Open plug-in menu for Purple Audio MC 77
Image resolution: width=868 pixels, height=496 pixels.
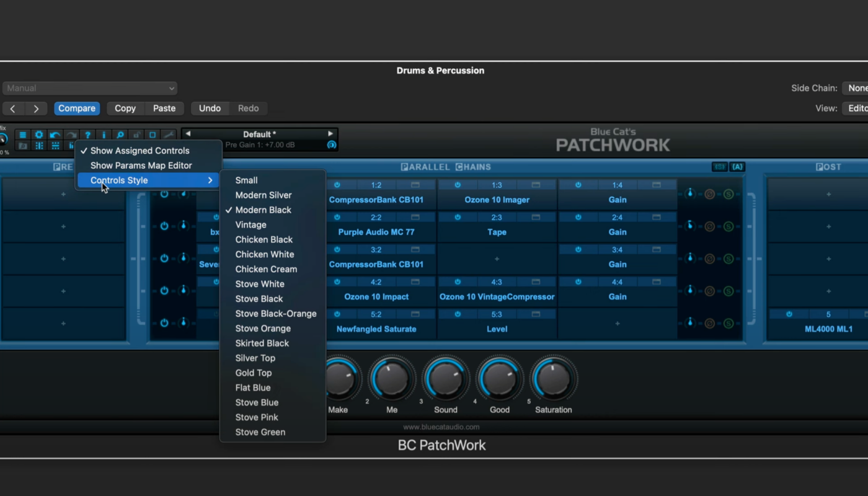click(x=376, y=232)
